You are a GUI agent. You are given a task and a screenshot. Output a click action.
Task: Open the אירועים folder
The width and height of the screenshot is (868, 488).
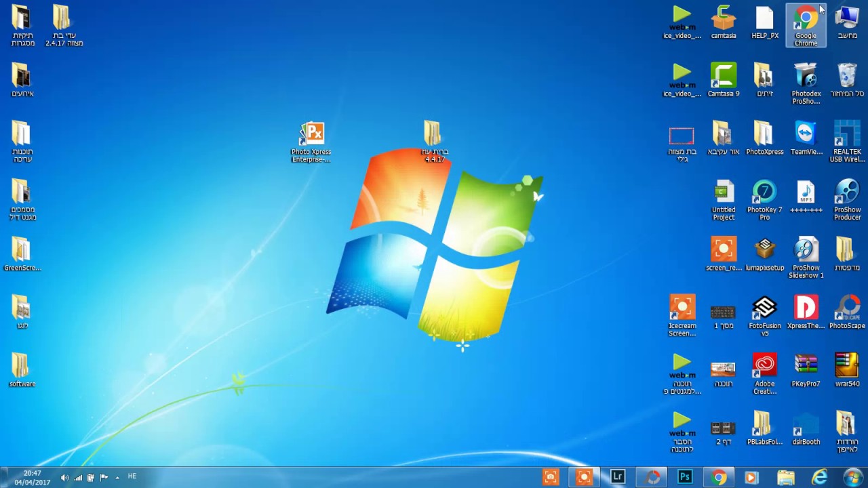point(22,80)
